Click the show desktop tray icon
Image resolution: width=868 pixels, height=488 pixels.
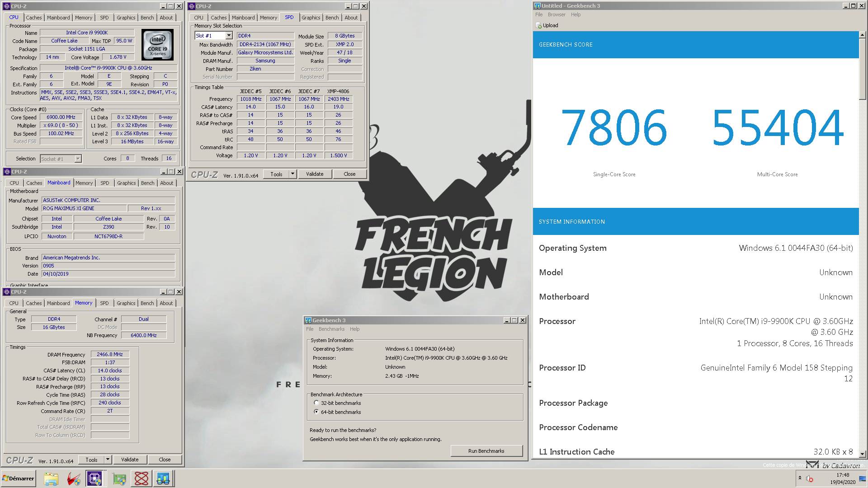[x=863, y=479]
